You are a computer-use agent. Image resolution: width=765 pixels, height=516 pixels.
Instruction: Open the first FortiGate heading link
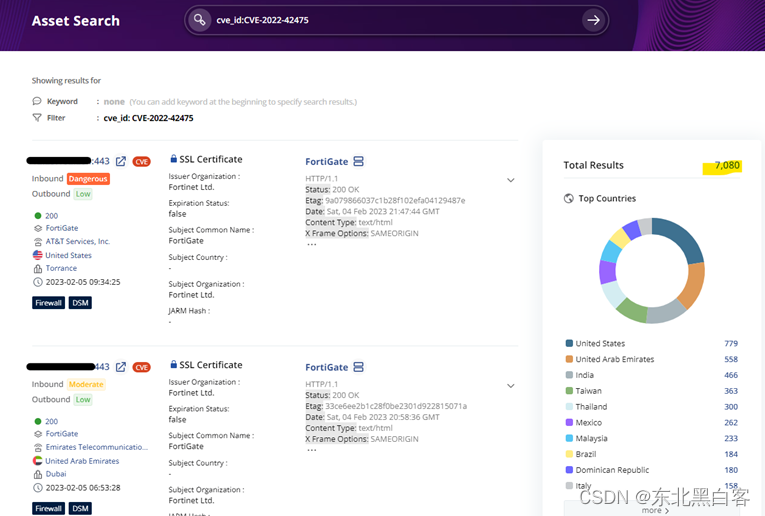[326, 161]
